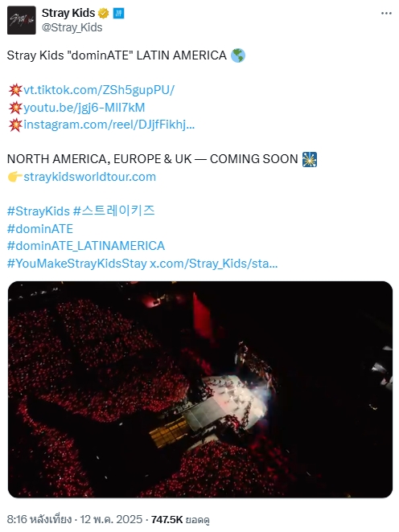Click the Stray Kids display name
Image resolution: width=399 pixels, height=532 pixels.
(68, 13)
